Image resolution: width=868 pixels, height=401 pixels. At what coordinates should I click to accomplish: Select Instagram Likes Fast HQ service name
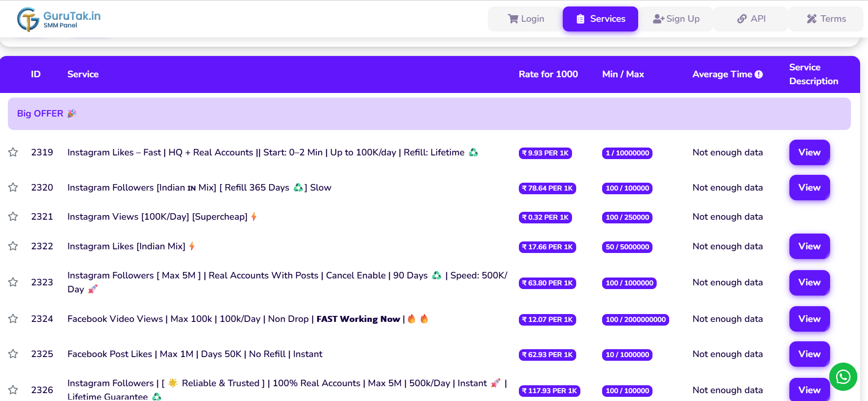[x=273, y=152]
